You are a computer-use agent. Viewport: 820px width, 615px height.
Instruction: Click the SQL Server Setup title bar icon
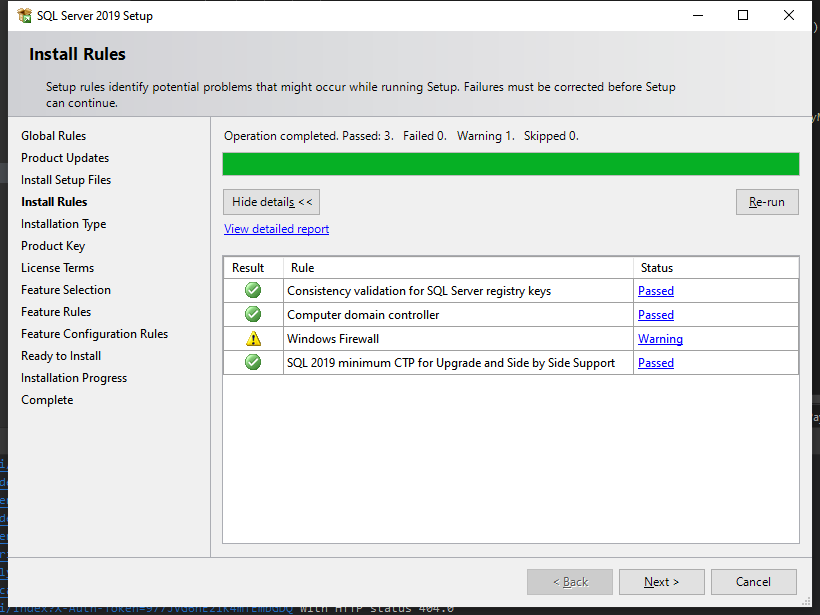tap(24, 16)
